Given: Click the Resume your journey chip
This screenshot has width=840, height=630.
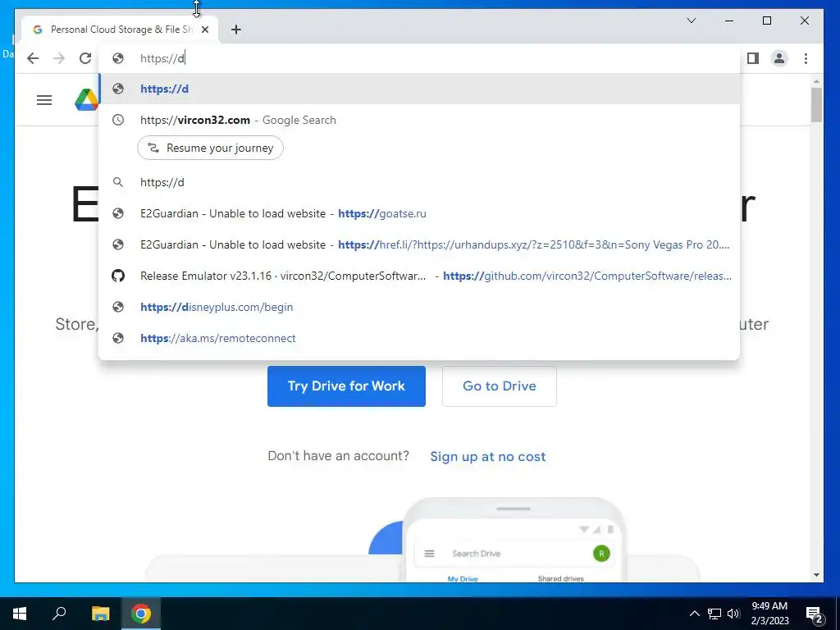Looking at the screenshot, I should pyautogui.click(x=210, y=148).
